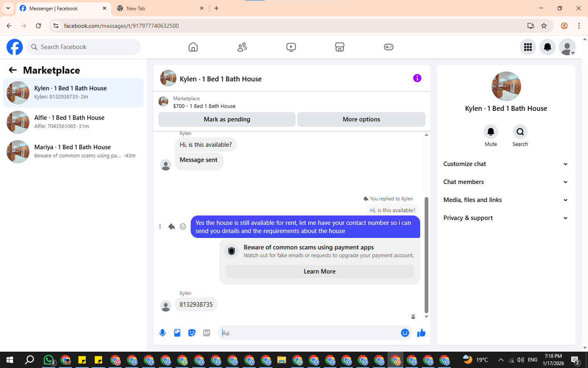Open Chrome three-dot menu
Image resolution: width=588 pixels, height=368 pixels.
[x=579, y=26]
